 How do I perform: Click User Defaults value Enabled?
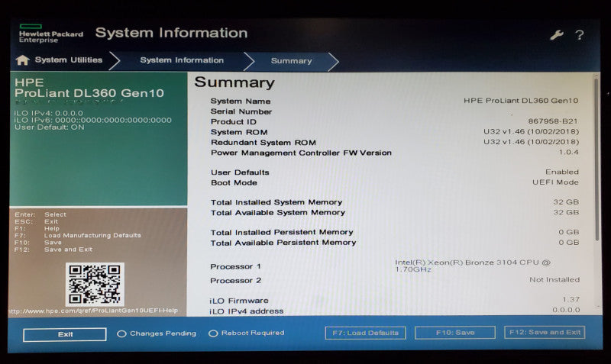coord(562,172)
